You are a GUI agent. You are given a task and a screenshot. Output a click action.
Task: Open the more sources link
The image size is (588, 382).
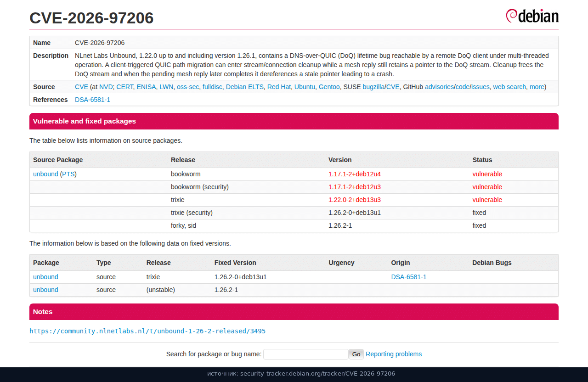(537, 87)
